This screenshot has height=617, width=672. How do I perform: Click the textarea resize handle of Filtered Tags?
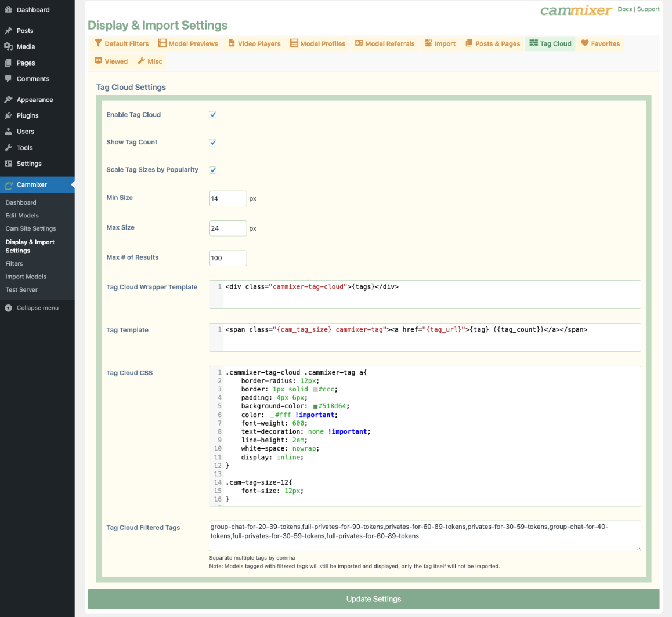[638, 549]
